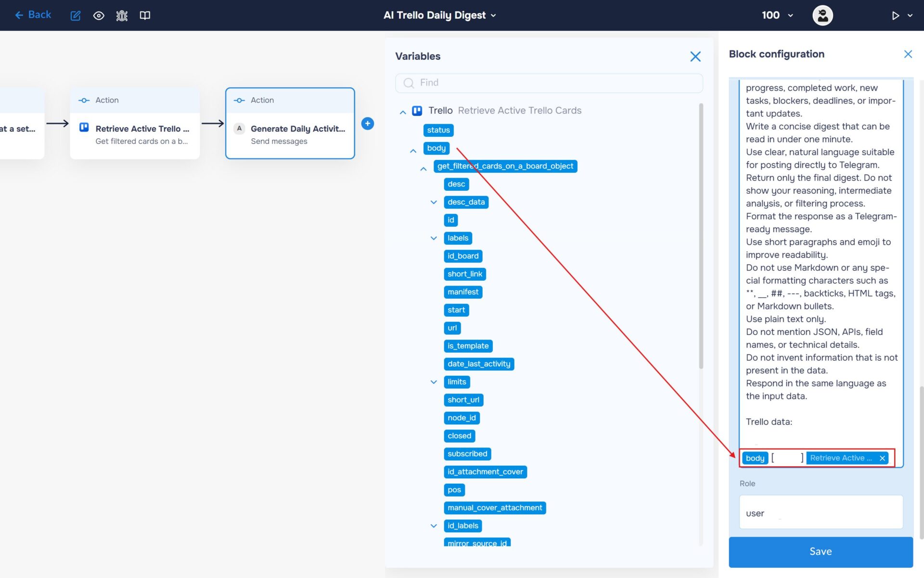Select the Retrieve Active Trello block
The image size is (924, 578).
coord(135,123)
